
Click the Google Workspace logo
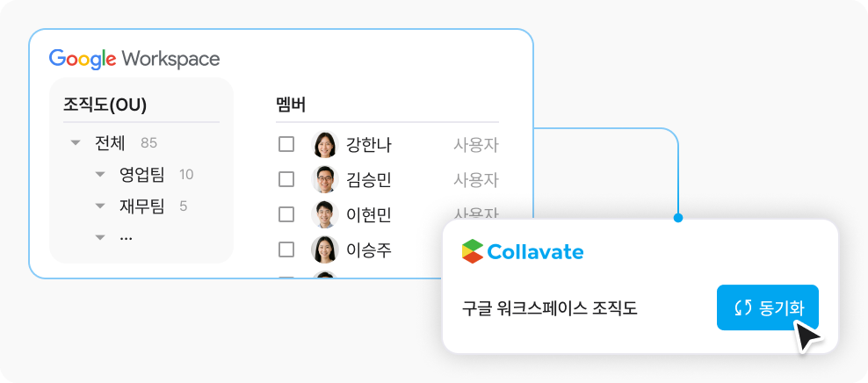pyautogui.click(x=134, y=59)
